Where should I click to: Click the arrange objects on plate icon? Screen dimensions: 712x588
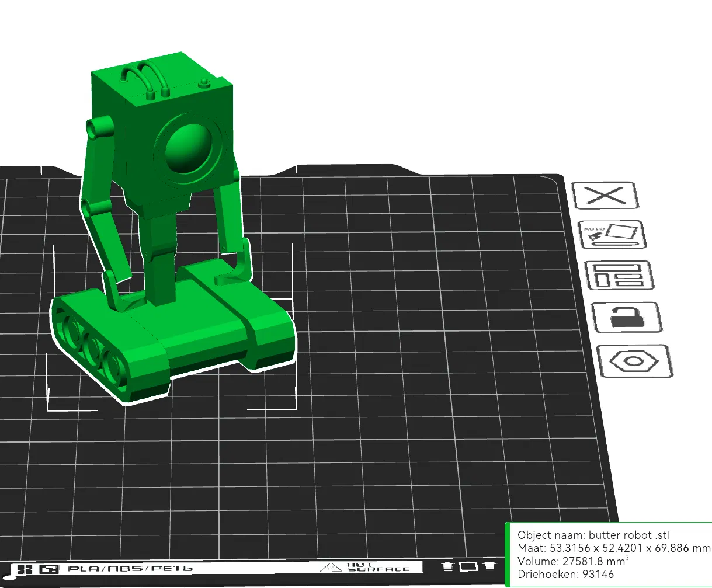coord(620,275)
